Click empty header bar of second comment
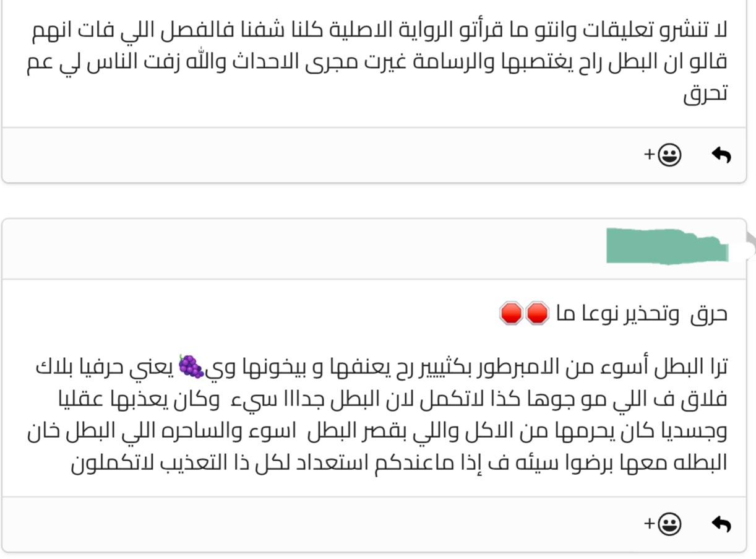This screenshot has height=559, width=756. pos(303,249)
